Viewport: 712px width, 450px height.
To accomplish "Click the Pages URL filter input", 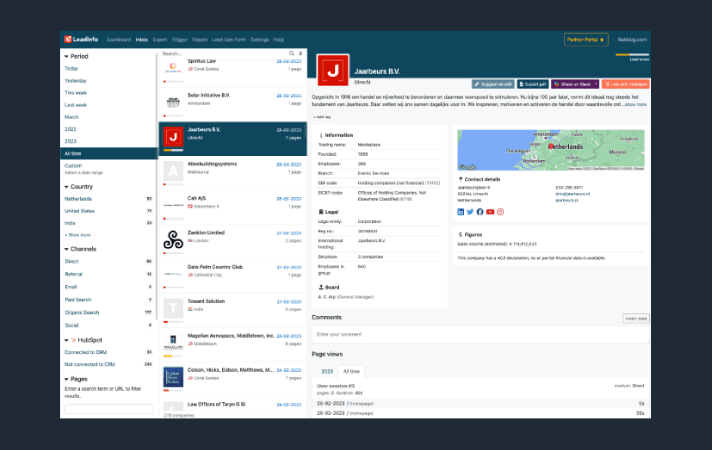I will coord(109,409).
